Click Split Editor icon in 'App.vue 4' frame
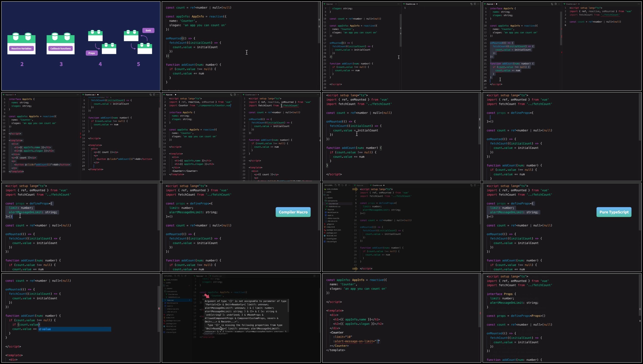 (x=555, y=4)
